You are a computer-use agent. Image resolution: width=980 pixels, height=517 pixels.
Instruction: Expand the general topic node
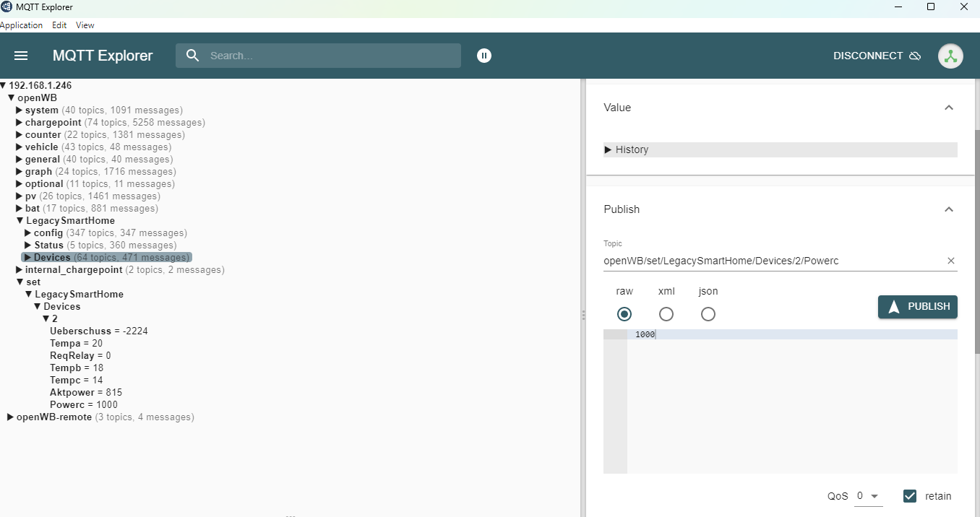coord(20,160)
